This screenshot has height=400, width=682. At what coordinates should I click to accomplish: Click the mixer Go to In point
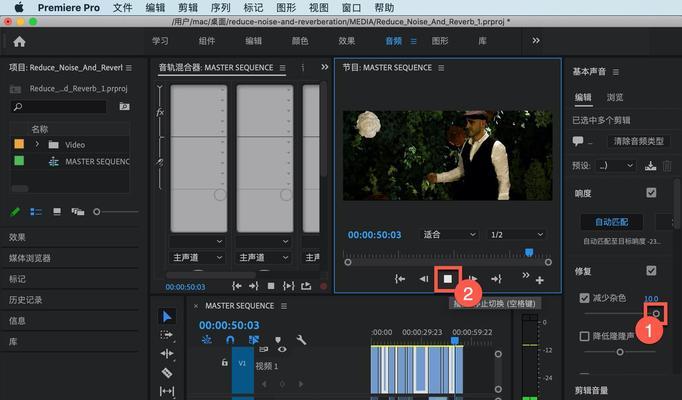pyautogui.click(x=237, y=286)
